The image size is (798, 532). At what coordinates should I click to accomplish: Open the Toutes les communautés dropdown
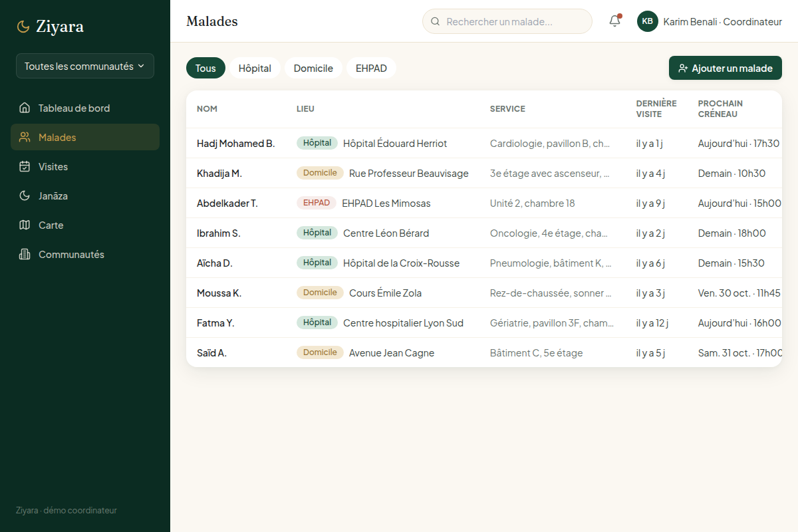[85, 66]
